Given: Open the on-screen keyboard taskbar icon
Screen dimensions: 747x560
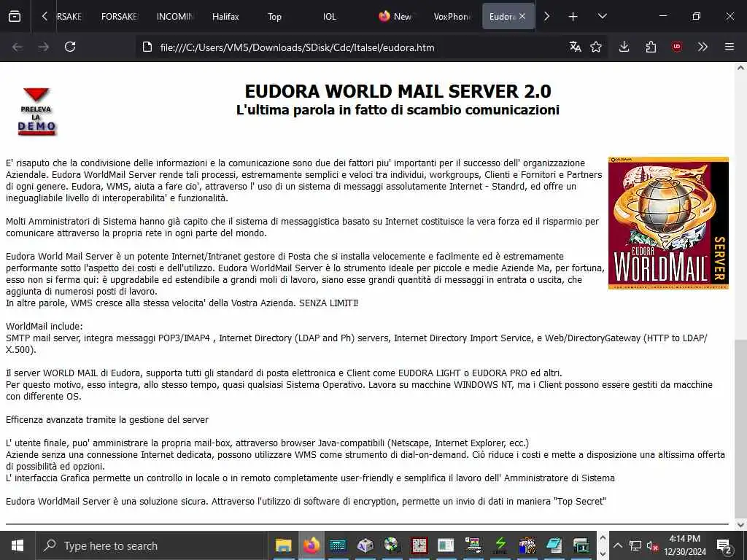Looking at the screenshot, I should [338, 545].
